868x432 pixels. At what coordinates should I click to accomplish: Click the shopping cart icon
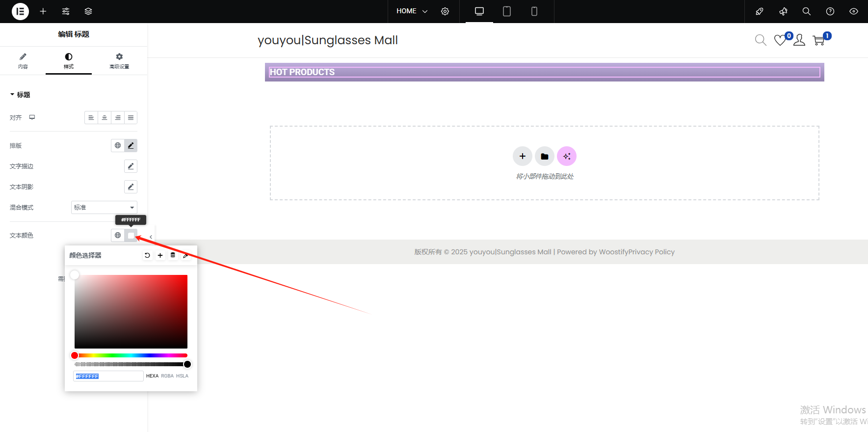click(x=818, y=40)
